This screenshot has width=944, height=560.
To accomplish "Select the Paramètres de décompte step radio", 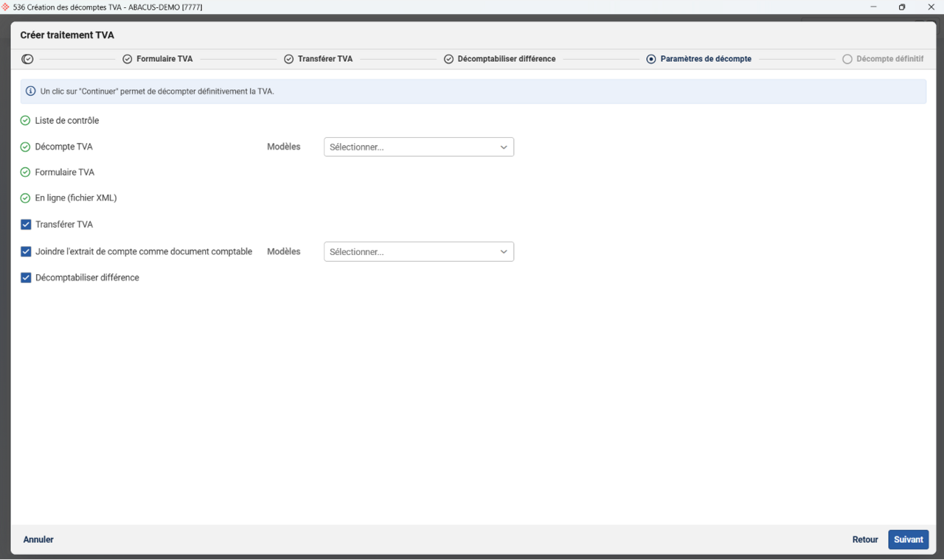I will 651,59.
